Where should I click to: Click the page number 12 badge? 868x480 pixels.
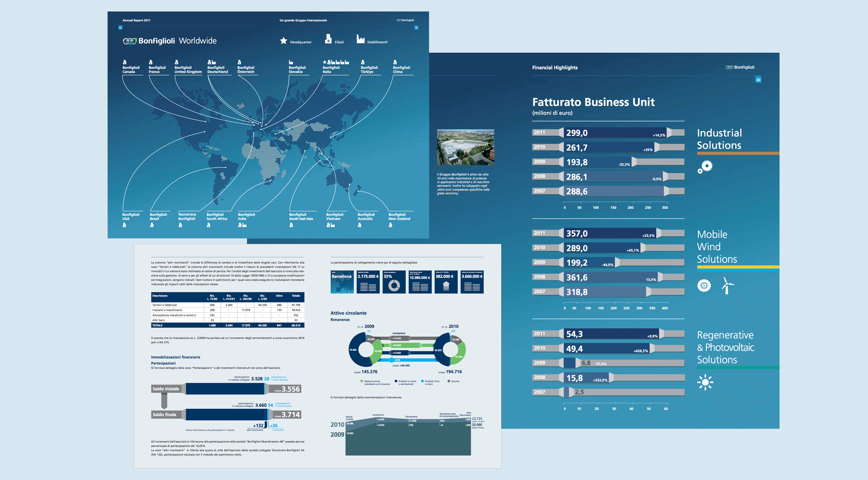click(120, 27)
